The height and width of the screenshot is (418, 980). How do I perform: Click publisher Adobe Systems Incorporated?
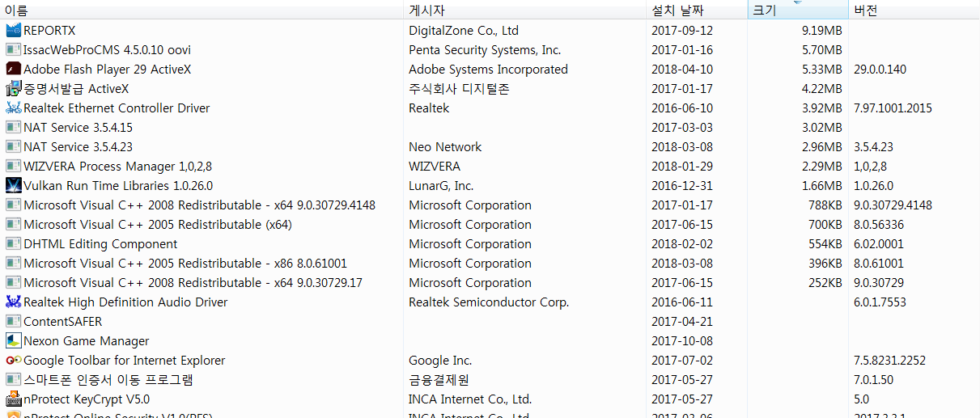pos(488,70)
